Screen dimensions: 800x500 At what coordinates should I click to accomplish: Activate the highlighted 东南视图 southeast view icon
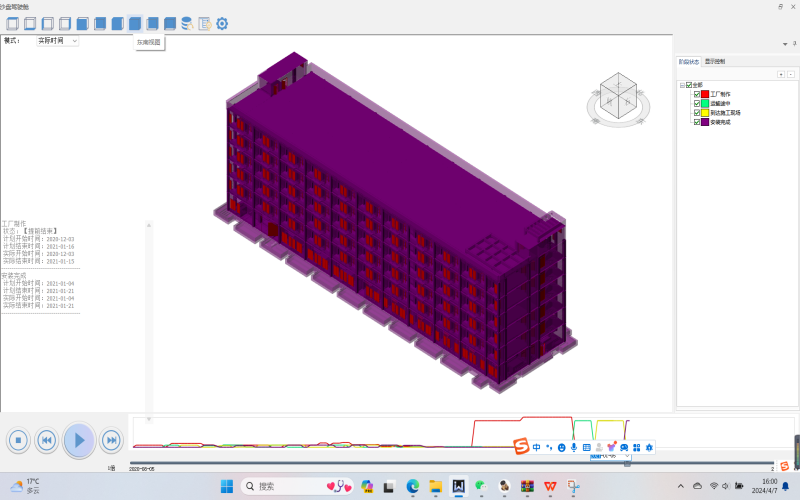point(135,23)
